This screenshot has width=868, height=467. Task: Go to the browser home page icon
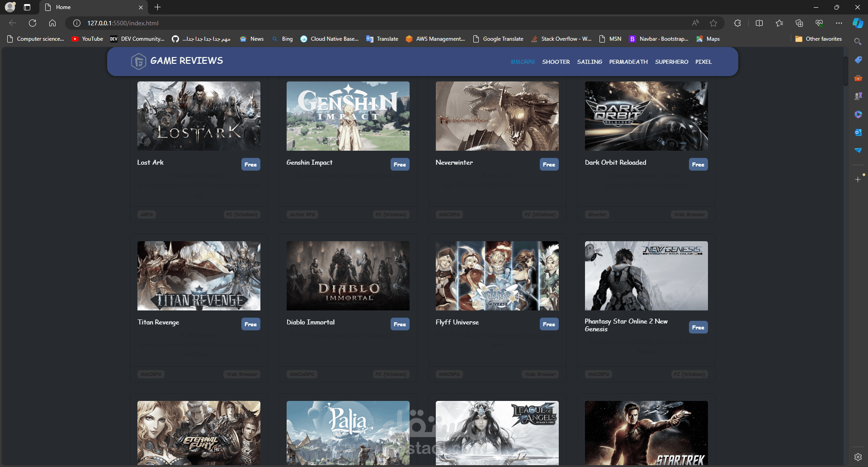click(x=52, y=23)
